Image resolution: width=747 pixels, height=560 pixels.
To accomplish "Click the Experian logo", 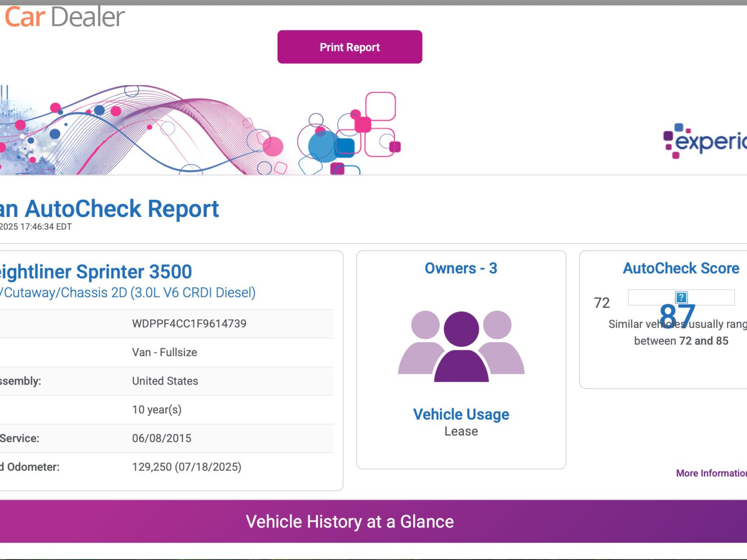I will coord(705,140).
